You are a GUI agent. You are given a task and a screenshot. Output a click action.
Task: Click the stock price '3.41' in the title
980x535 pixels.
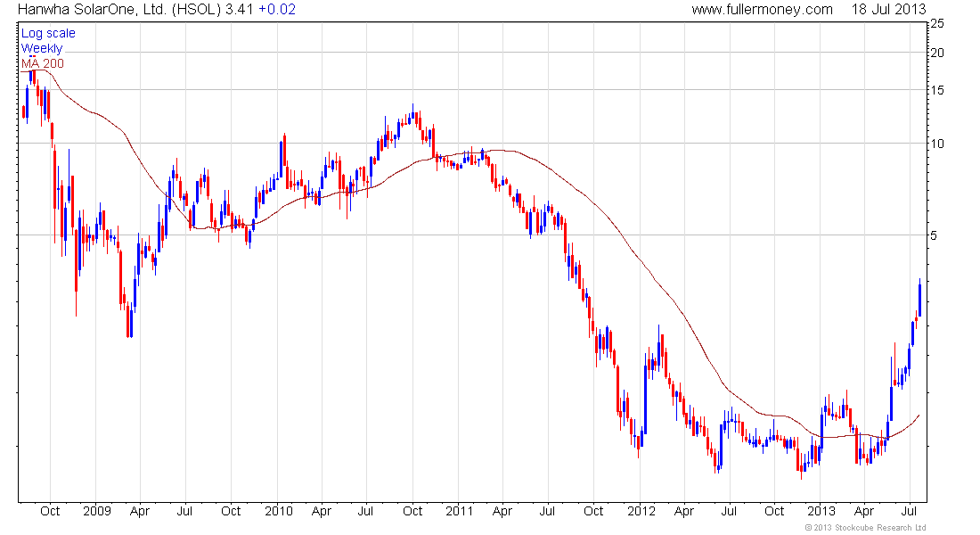coord(240,10)
